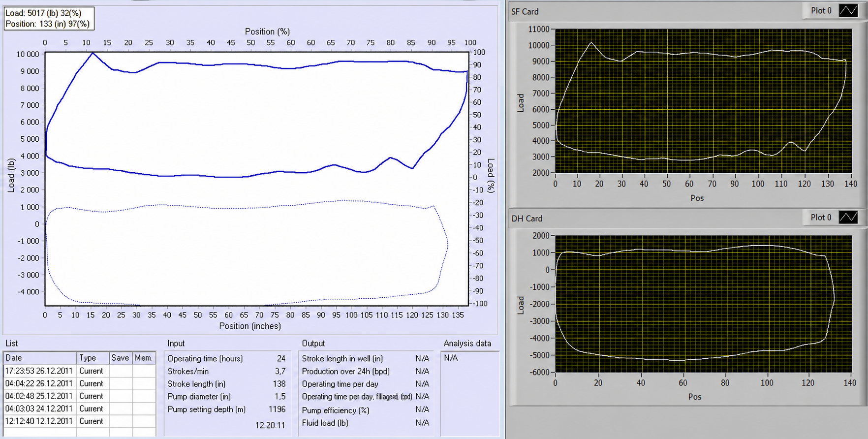Viewport: 868px width, 439px height.
Task: Click the Save column header
Action: [121, 358]
